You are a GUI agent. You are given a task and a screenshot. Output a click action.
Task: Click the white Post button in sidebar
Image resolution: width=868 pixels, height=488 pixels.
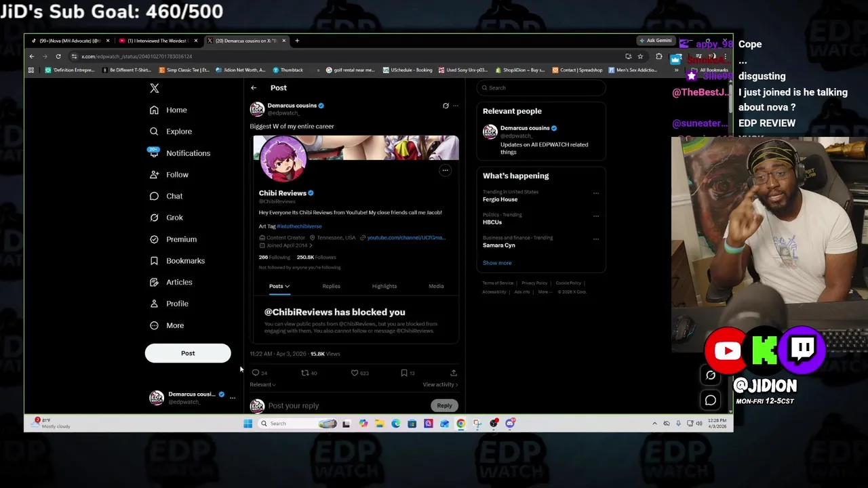(x=188, y=353)
